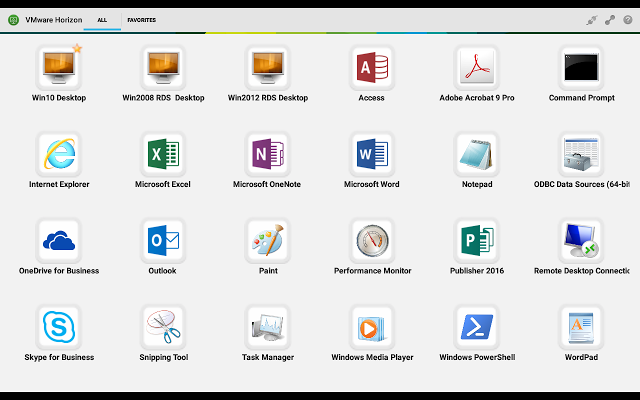Open Remote Desktop Connection icon
This screenshot has height=400, width=640.
581,240
